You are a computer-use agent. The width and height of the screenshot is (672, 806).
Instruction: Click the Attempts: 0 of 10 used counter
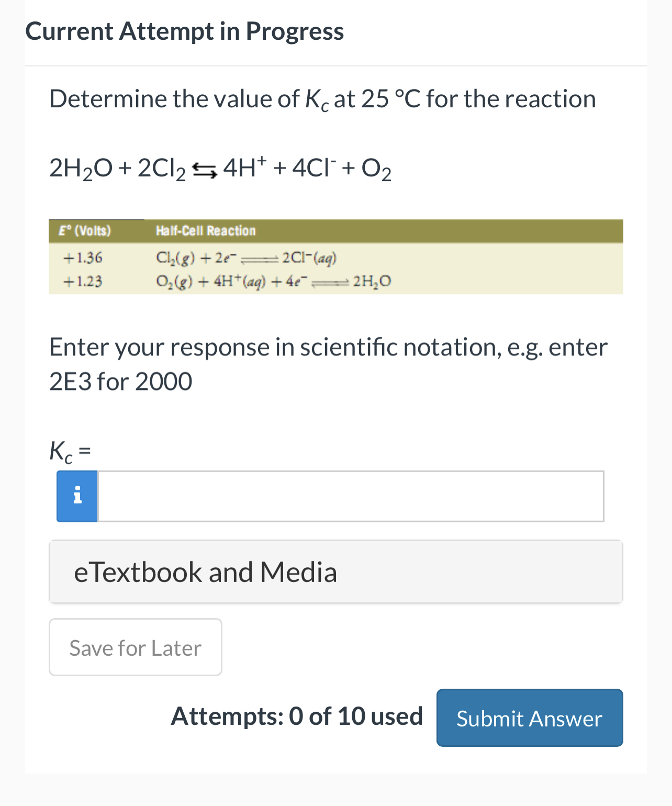296,716
